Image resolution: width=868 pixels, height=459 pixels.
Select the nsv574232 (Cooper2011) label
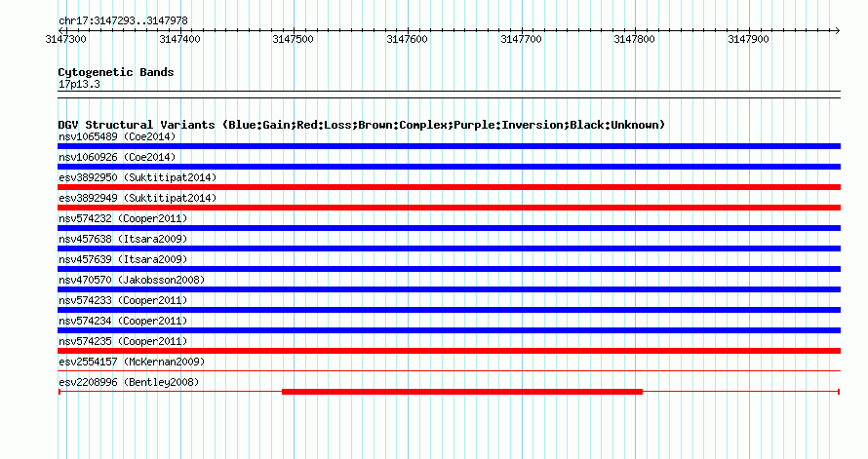click(123, 218)
